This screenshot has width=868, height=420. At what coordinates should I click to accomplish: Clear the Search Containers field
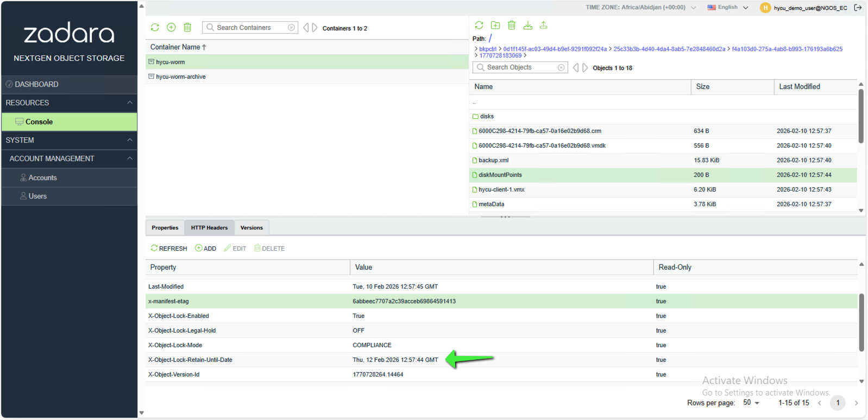coord(291,28)
